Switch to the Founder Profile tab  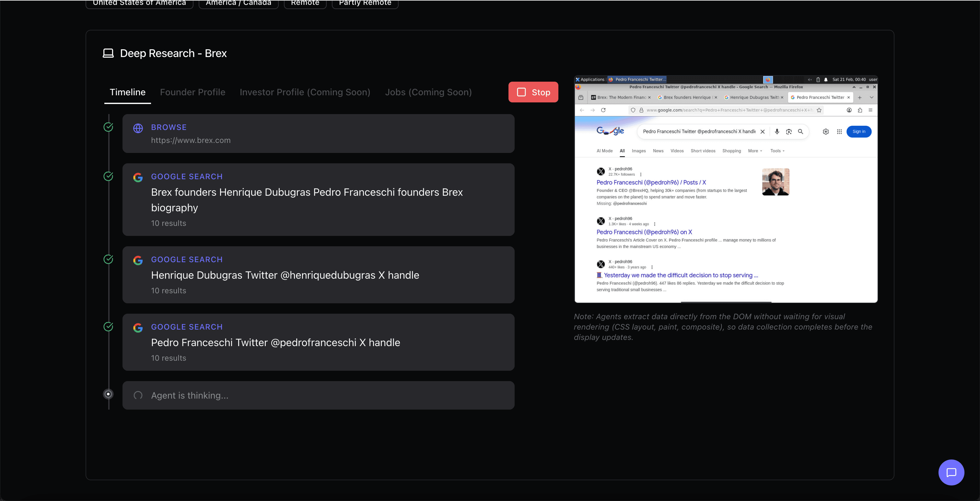[192, 92]
